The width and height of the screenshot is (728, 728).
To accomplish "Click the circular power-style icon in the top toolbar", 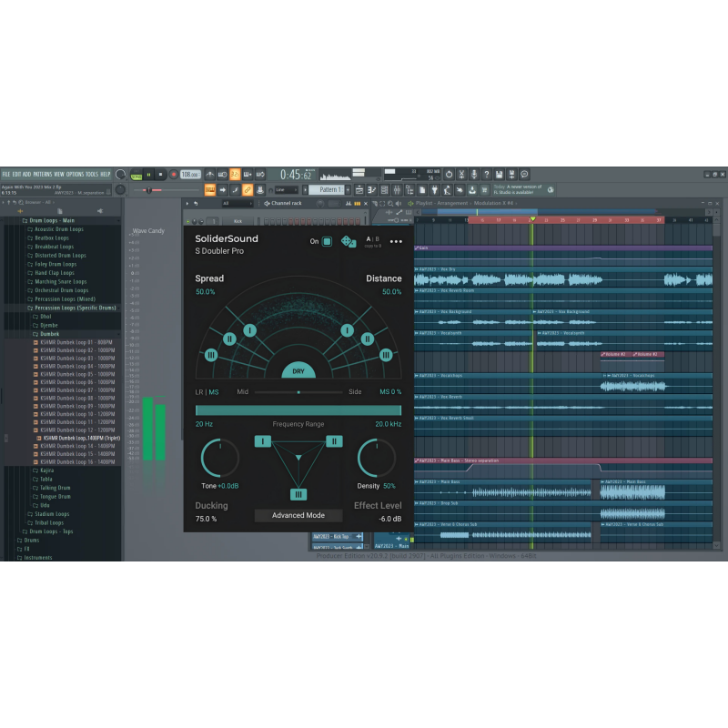I will point(449,175).
